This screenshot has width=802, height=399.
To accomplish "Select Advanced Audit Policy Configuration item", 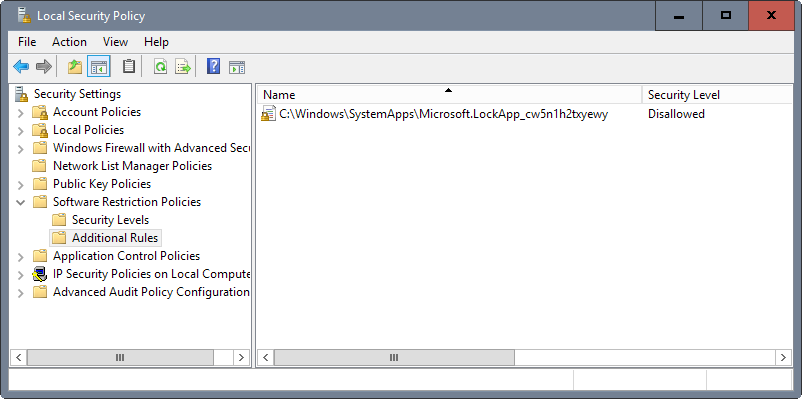I will [x=151, y=292].
